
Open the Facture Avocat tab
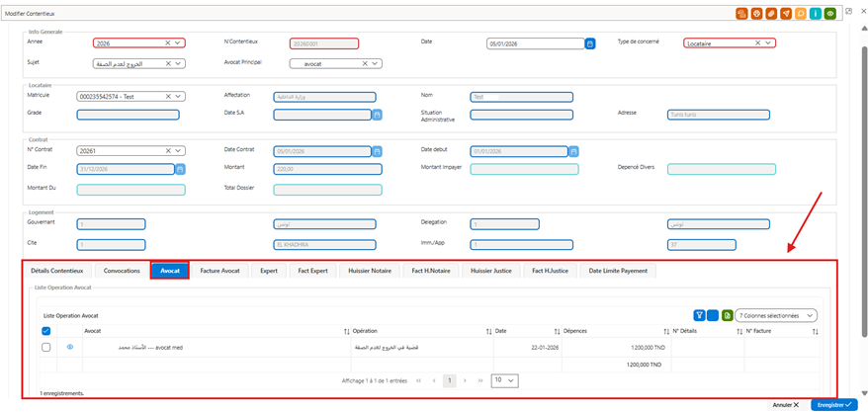pyautogui.click(x=219, y=271)
